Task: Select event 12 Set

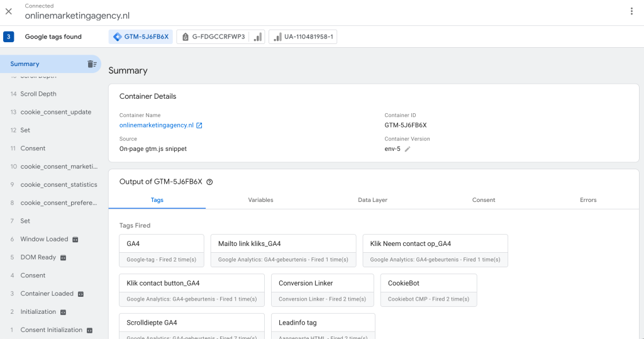Action: (50, 130)
